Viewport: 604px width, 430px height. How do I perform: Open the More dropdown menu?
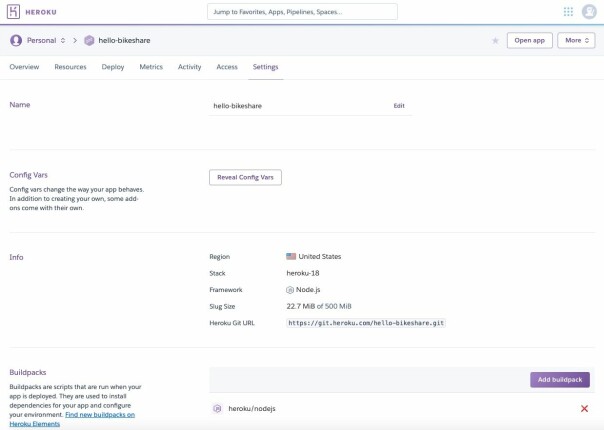coord(576,40)
